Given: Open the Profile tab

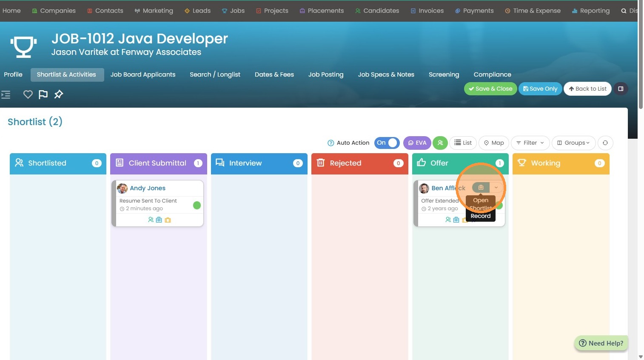Looking at the screenshot, I should [13, 74].
